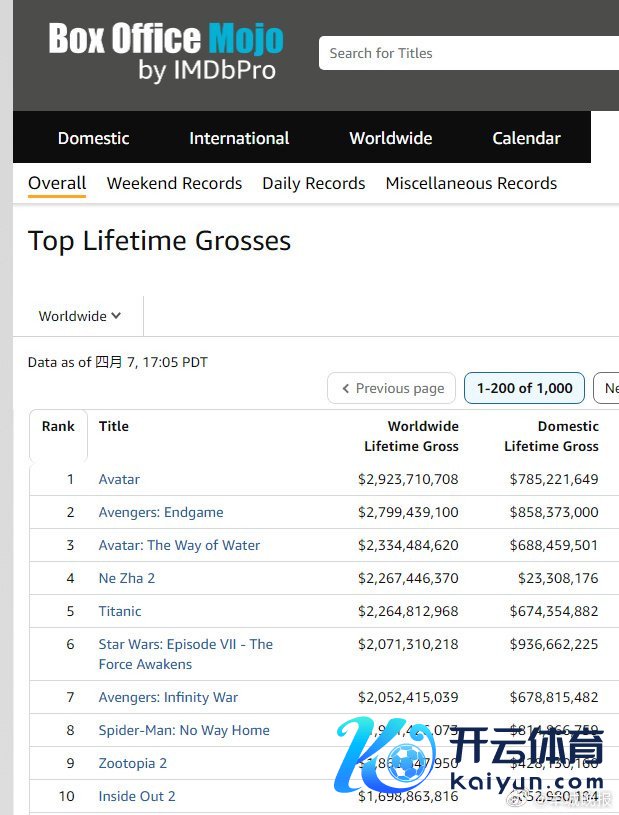Screen dimensions: 619x815
Task: Open the Zootopia 2 link
Action: point(133,763)
